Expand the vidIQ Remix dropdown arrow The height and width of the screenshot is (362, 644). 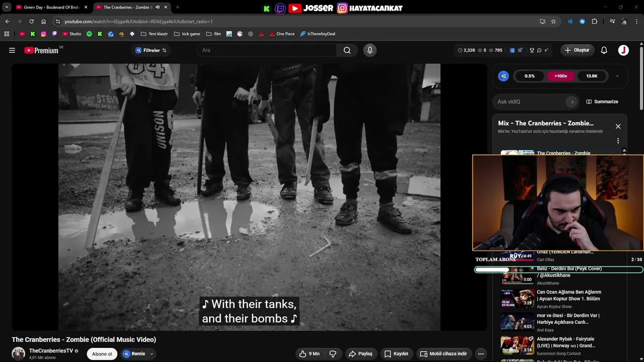pyautogui.click(x=151, y=354)
